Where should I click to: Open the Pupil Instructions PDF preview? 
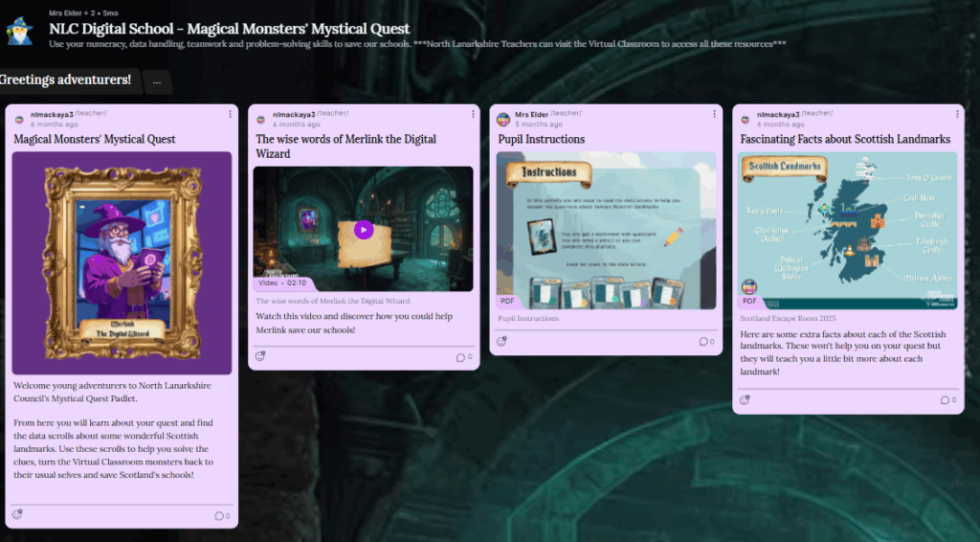606,230
